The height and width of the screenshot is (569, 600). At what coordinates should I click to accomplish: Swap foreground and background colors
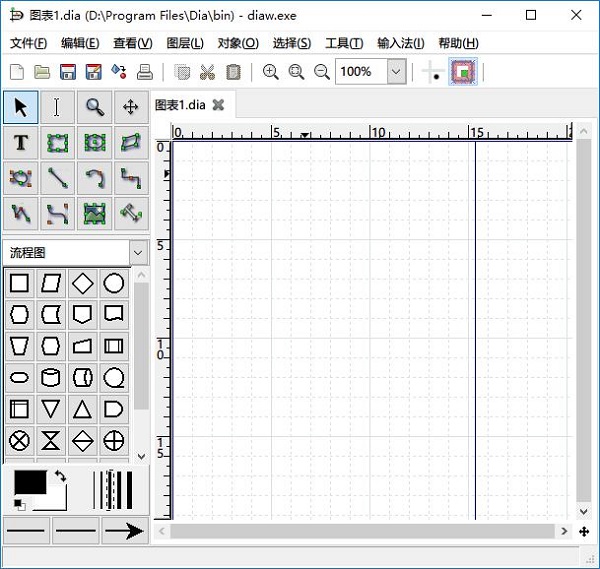click(60, 476)
